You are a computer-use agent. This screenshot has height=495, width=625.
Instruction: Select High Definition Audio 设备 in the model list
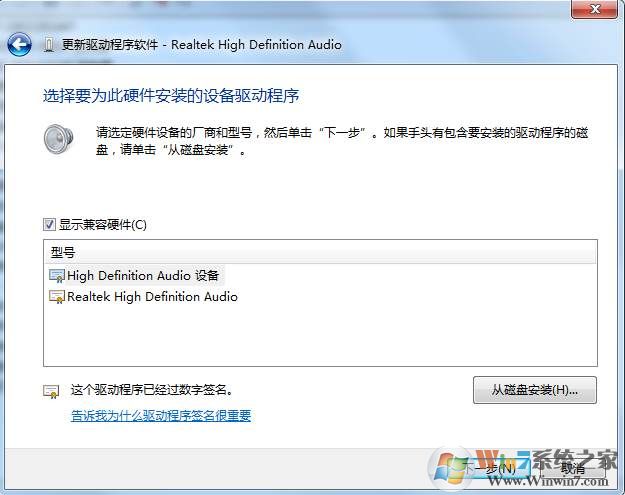pos(136,275)
